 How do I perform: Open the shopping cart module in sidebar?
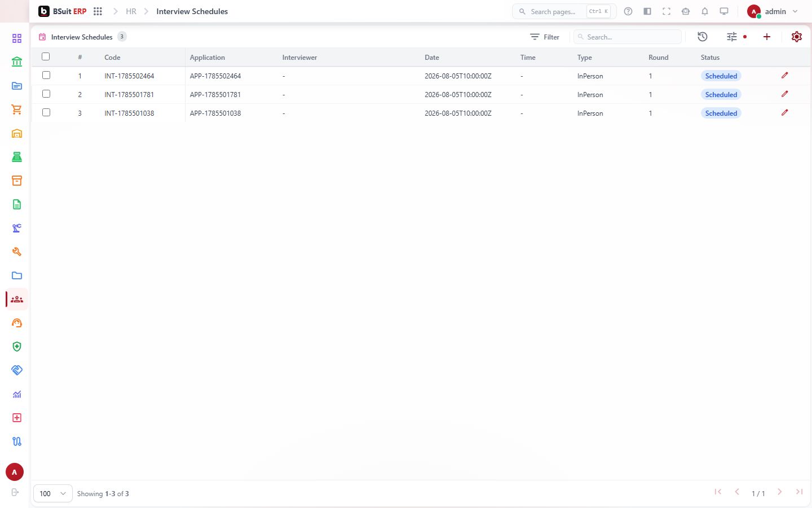click(17, 110)
